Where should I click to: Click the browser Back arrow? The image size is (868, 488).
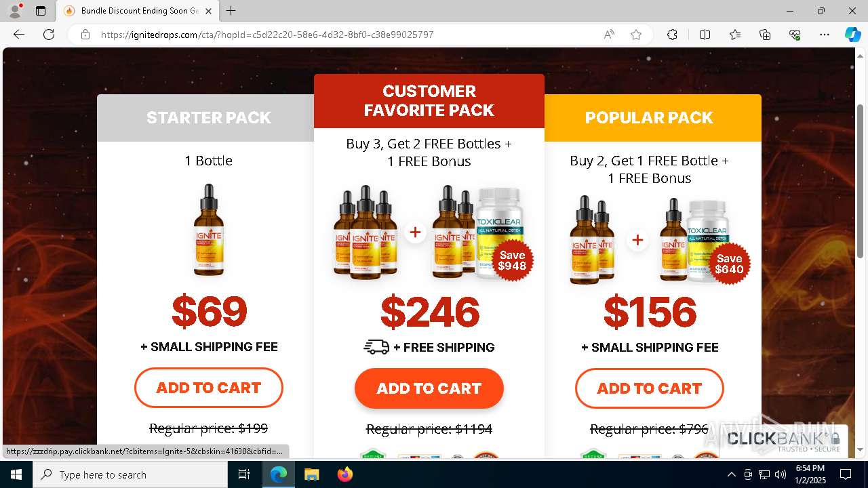click(x=19, y=35)
